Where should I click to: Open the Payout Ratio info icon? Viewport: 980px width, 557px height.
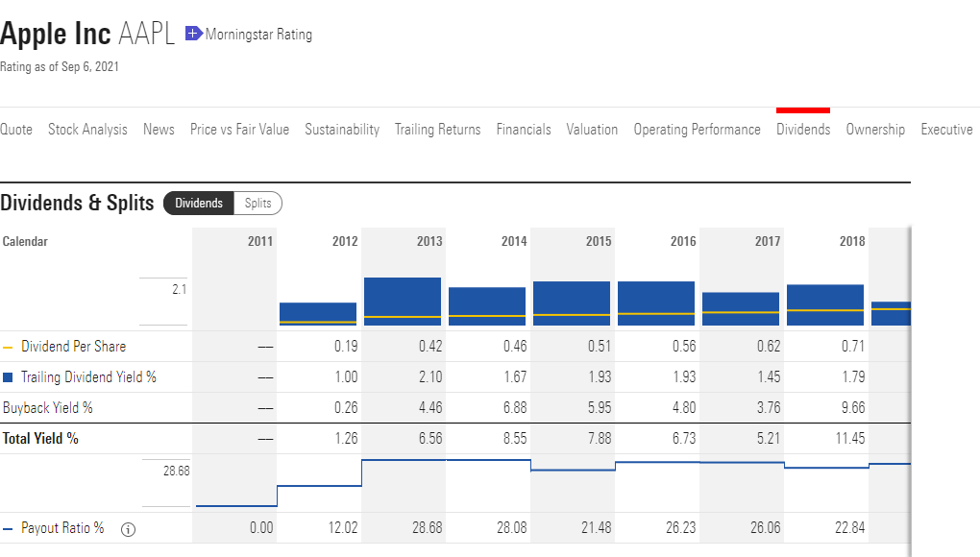click(128, 529)
